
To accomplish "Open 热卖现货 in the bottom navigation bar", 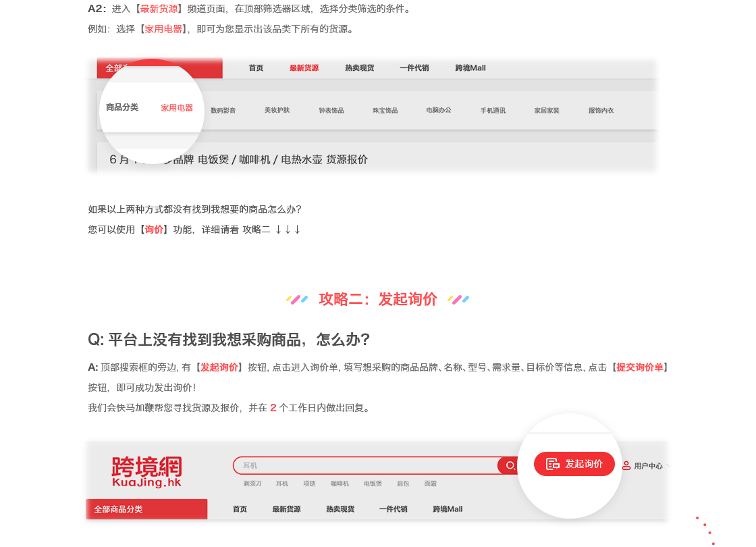I will pos(340,509).
